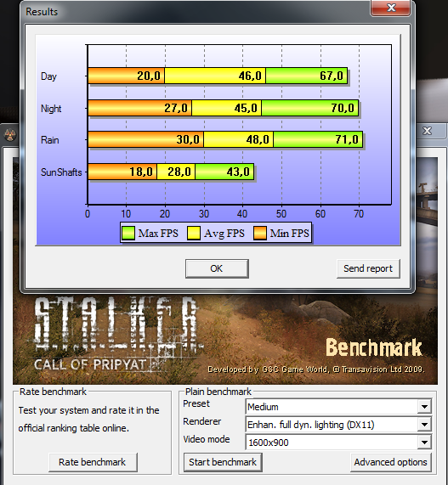Expand the Video mode dropdown arrow
Viewport: 448px width, 485px height.
424,443
